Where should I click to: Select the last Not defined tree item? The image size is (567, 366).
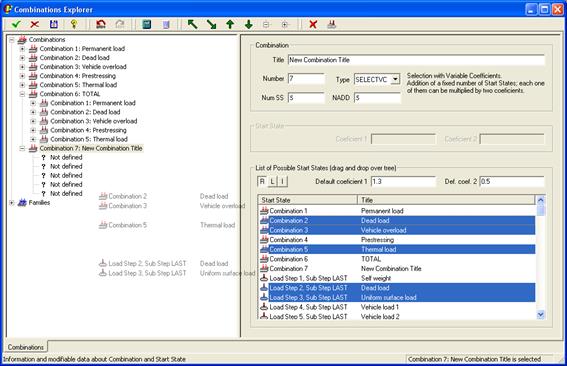click(x=66, y=193)
